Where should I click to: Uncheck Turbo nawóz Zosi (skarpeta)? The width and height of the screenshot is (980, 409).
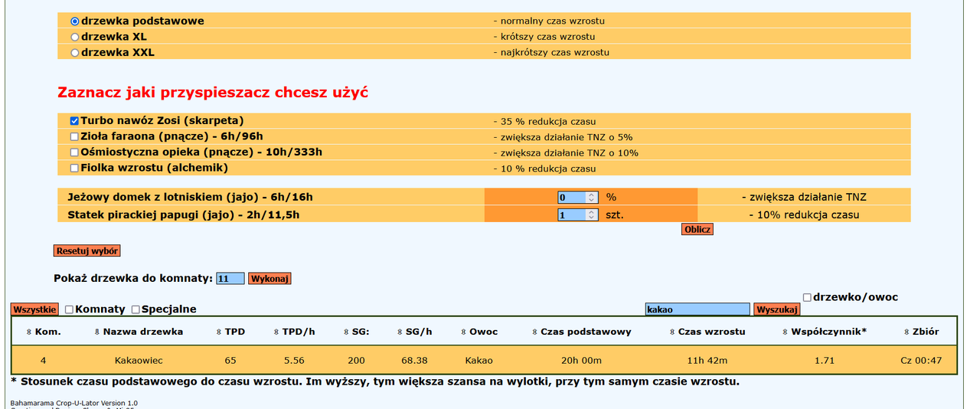(75, 121)
